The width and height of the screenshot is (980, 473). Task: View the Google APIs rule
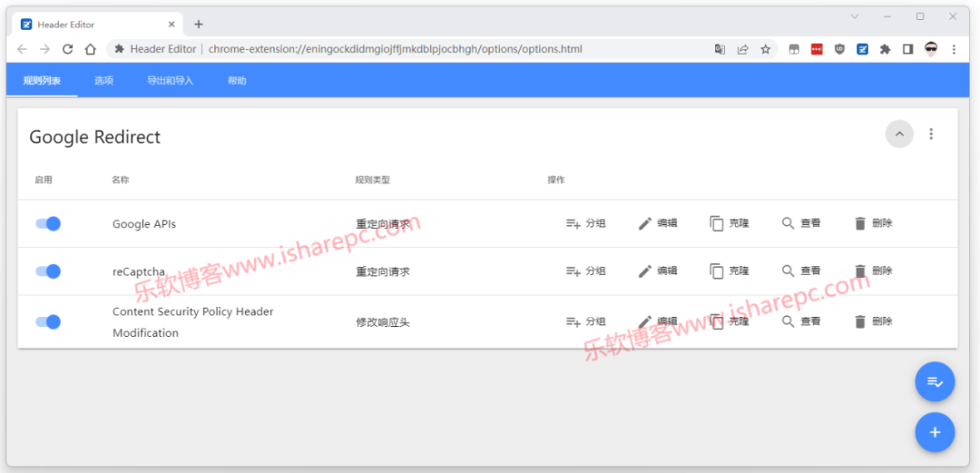[801, 223]
